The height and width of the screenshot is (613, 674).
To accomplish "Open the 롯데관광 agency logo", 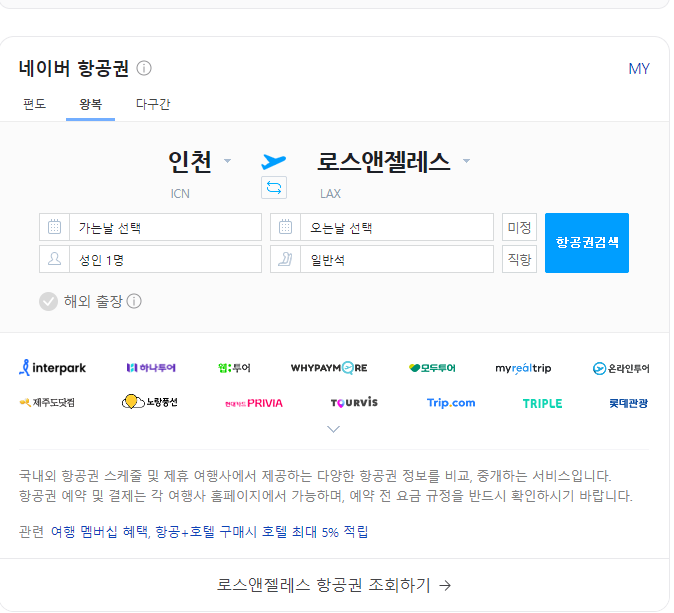I will point(628,403).
